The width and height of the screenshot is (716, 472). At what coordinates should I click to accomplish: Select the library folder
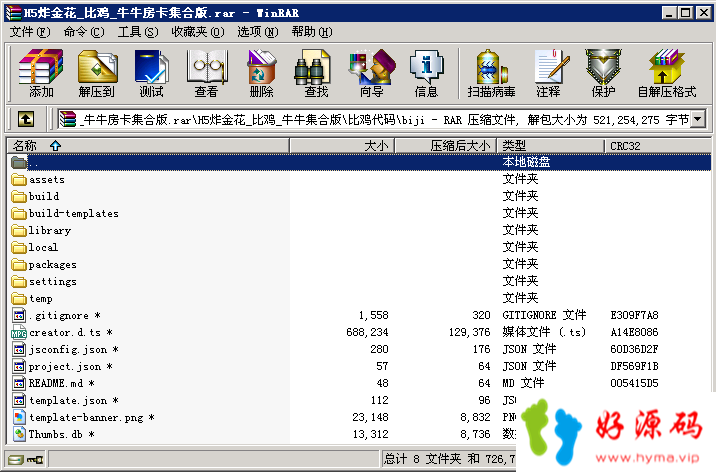[42, 231]
